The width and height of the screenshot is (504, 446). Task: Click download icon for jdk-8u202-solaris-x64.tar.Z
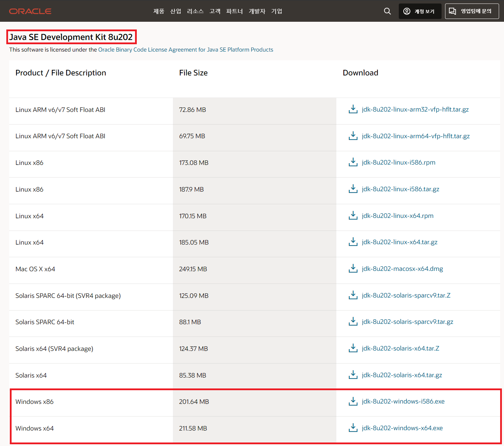click(x=353, y=348)
